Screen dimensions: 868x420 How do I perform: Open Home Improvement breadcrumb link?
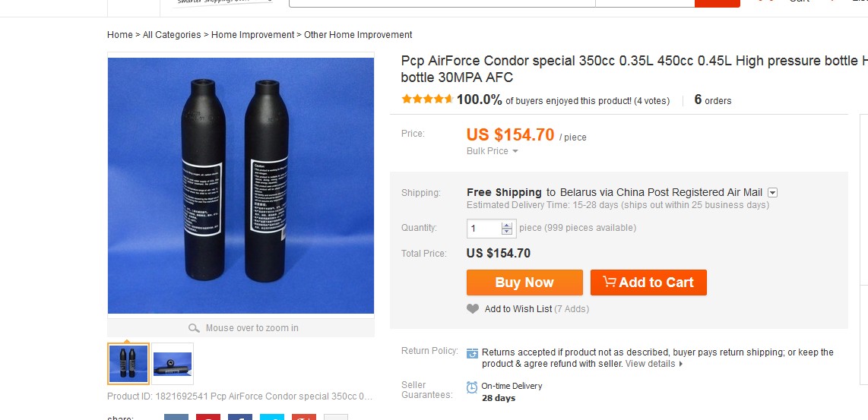(x=252, y=35)
